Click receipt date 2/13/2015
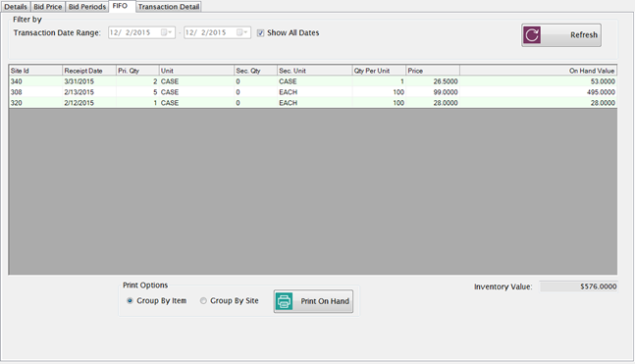The image size is (635, 364). pyautogui.click(x=89, y=92)
